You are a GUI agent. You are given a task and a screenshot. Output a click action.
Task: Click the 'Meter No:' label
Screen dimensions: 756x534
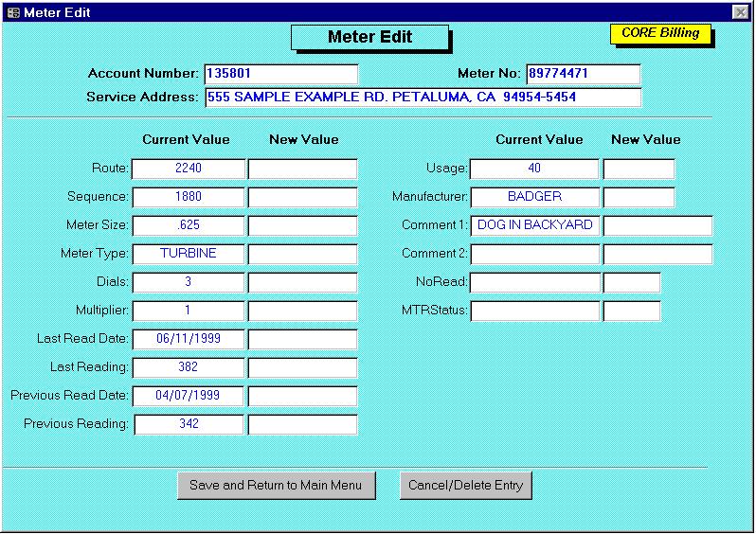coord(489,74)
